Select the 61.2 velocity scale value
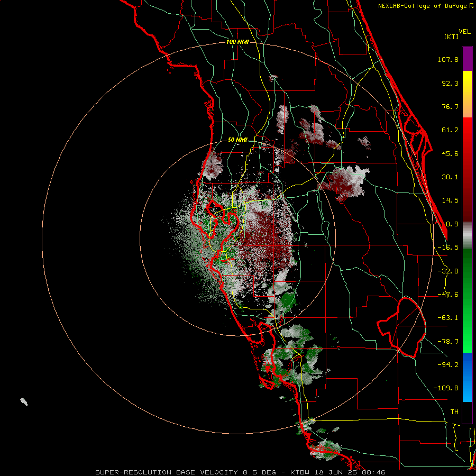This screenshot has width=476, height=476. 450,130
